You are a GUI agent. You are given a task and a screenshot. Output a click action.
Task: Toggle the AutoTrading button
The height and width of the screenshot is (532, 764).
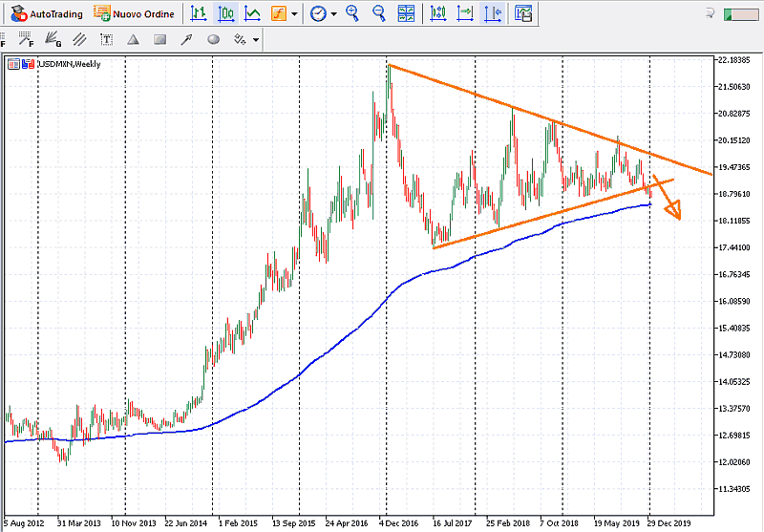[44, 13]
